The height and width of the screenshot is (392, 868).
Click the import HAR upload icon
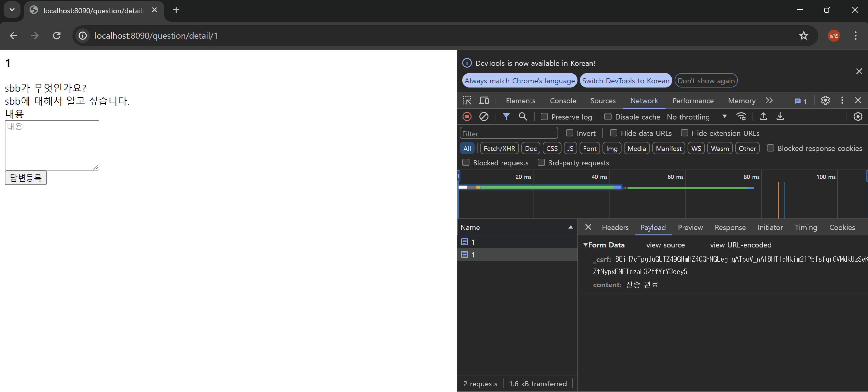(x=763, y=116)
